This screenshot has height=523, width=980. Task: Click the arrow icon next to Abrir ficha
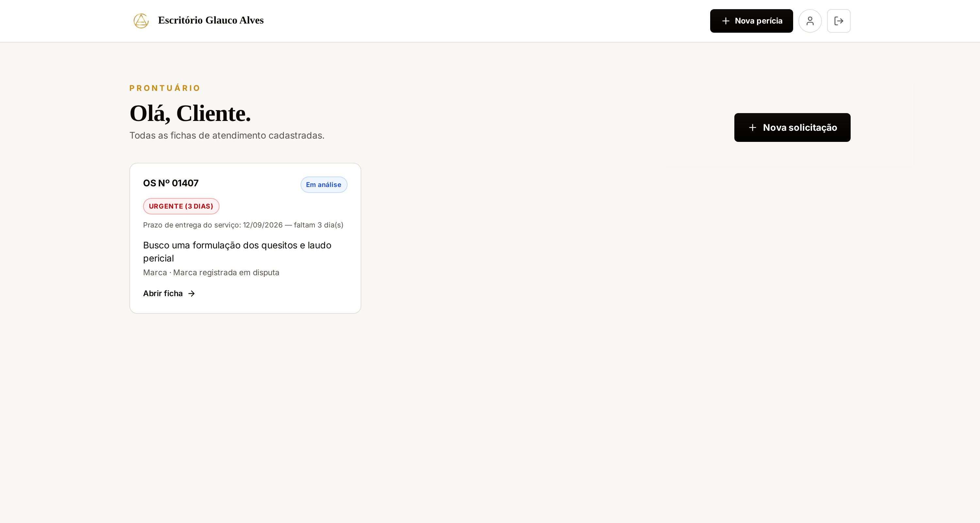point(191,294)
